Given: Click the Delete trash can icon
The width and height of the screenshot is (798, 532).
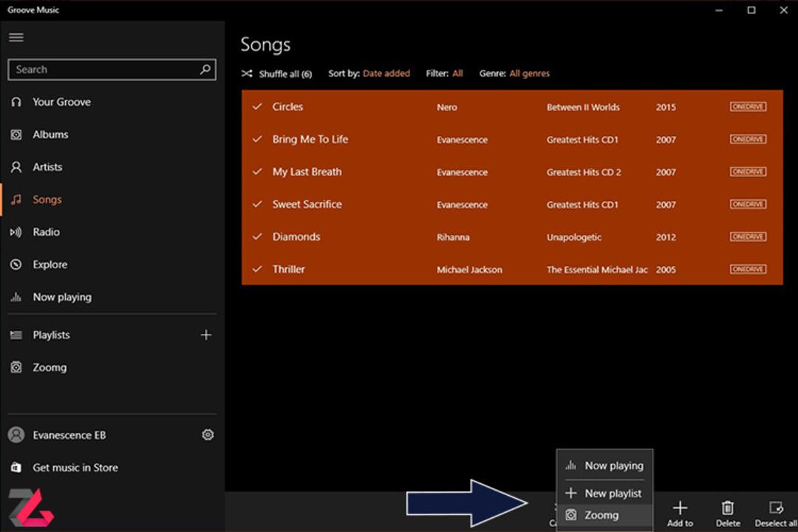Looking at the screenshot, I should coord(728,508).
